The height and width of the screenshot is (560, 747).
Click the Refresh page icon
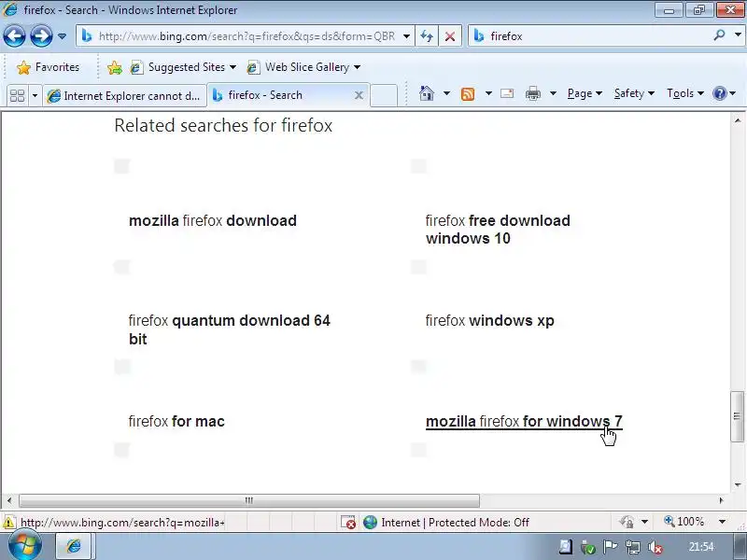coord(427,36)
